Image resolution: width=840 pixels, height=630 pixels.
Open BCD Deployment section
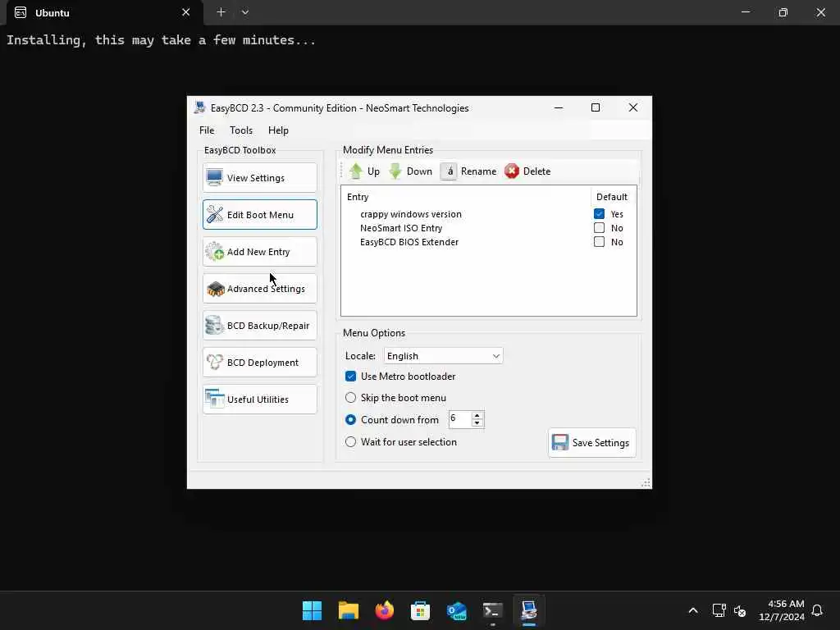click(260, 363)
